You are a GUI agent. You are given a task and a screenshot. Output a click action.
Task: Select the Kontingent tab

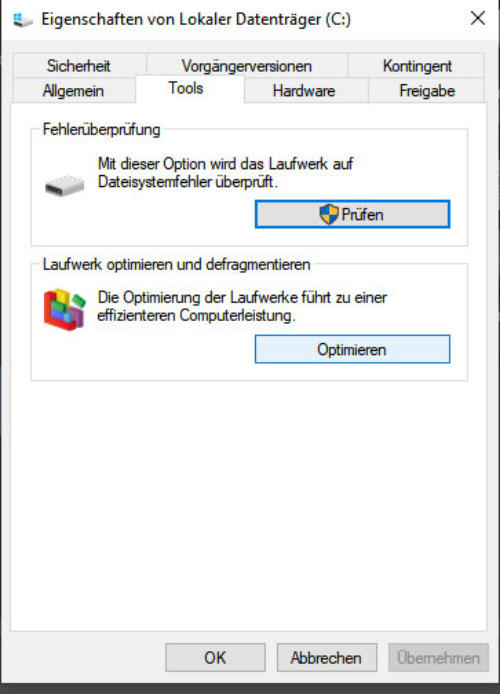point(417,66)
